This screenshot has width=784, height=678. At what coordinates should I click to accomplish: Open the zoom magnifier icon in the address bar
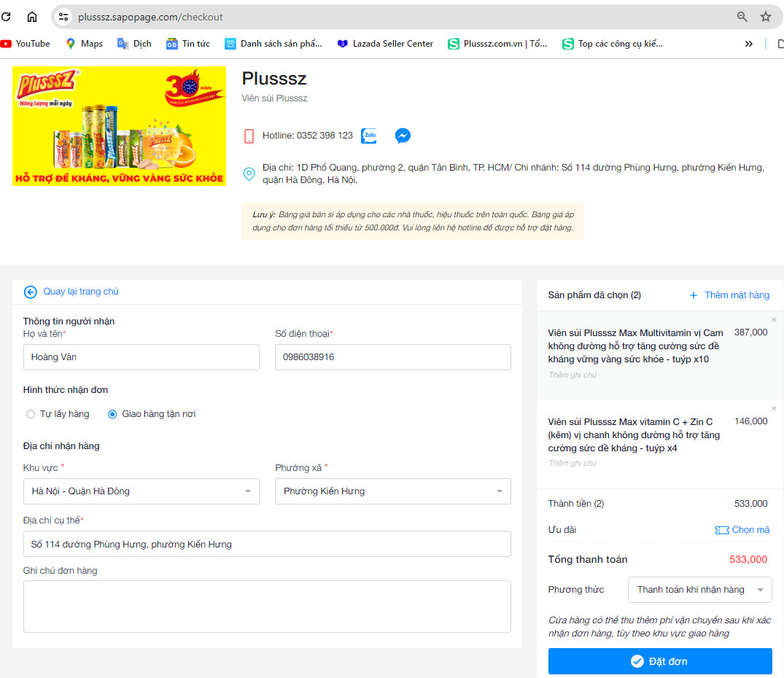pos(742,17)
